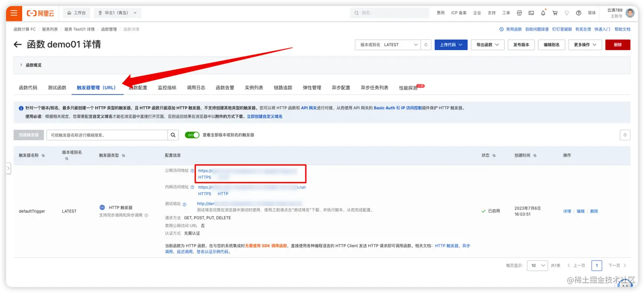Click the help icon next to 公网访问地址
The width and height of the screenshot is (644, 293).
point(192,171)
